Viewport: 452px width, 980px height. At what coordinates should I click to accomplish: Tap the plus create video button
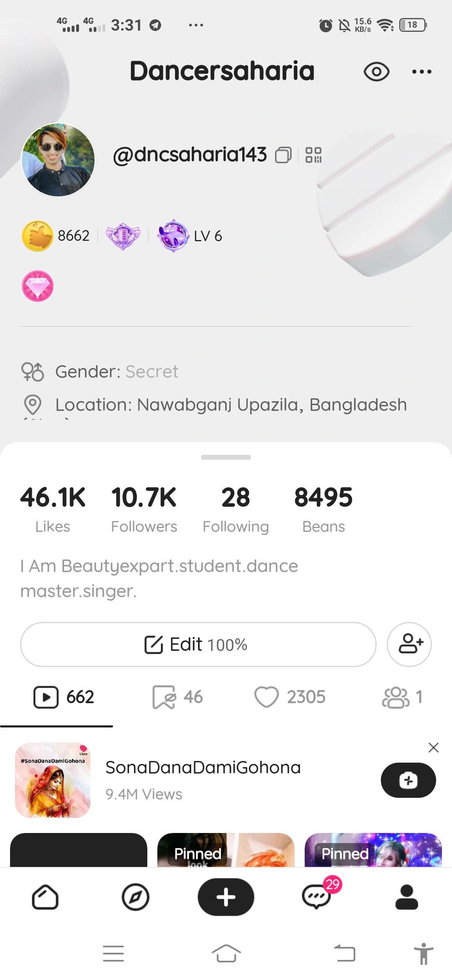pyautogui.click(x=226, y=897)
